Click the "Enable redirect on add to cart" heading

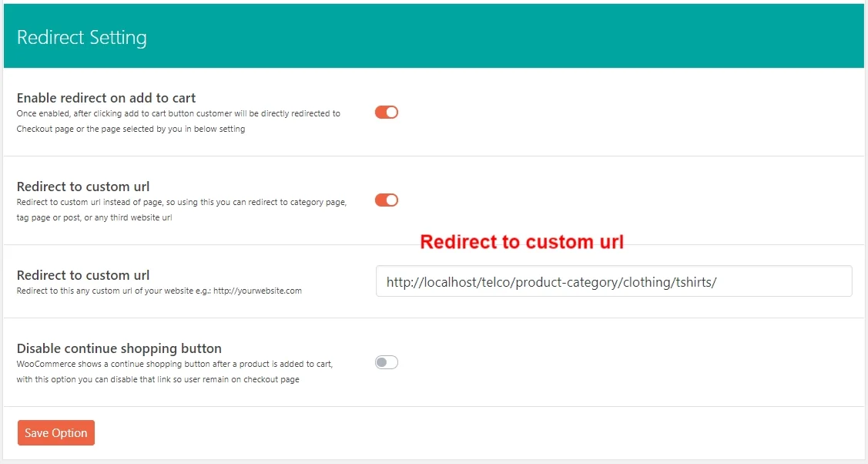[106, 98]
